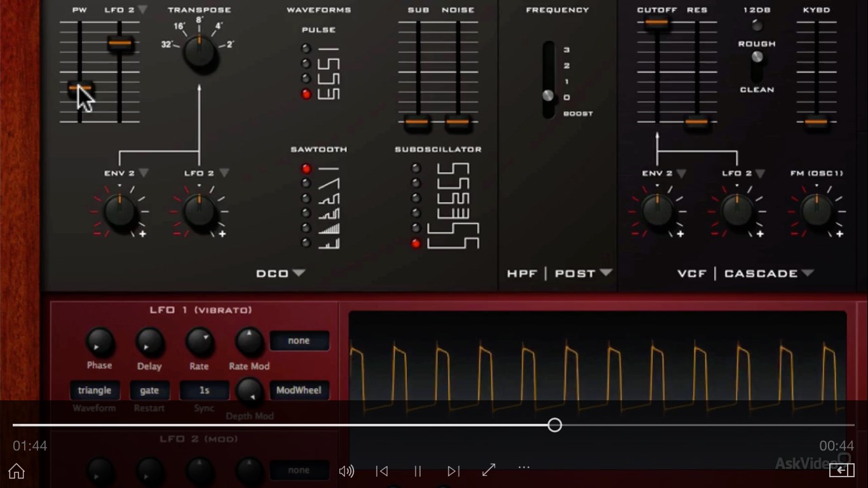Click the PW slider handle

click(80, 89)
